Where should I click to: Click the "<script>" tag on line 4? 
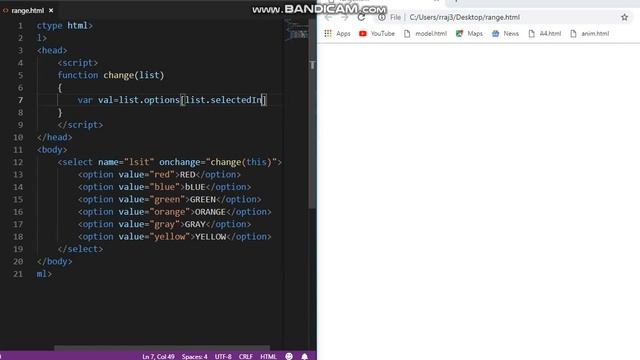pyautogui.click(x=78, y=63)
